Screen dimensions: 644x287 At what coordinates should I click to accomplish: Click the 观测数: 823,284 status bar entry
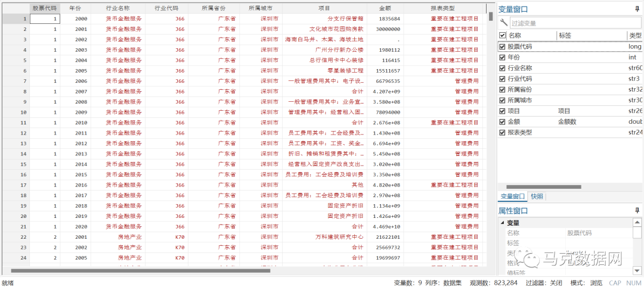coord(493,283)
